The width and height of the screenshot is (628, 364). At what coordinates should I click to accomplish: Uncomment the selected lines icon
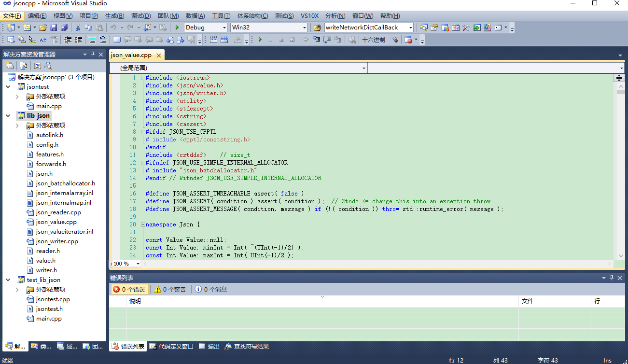coord(102,40)
